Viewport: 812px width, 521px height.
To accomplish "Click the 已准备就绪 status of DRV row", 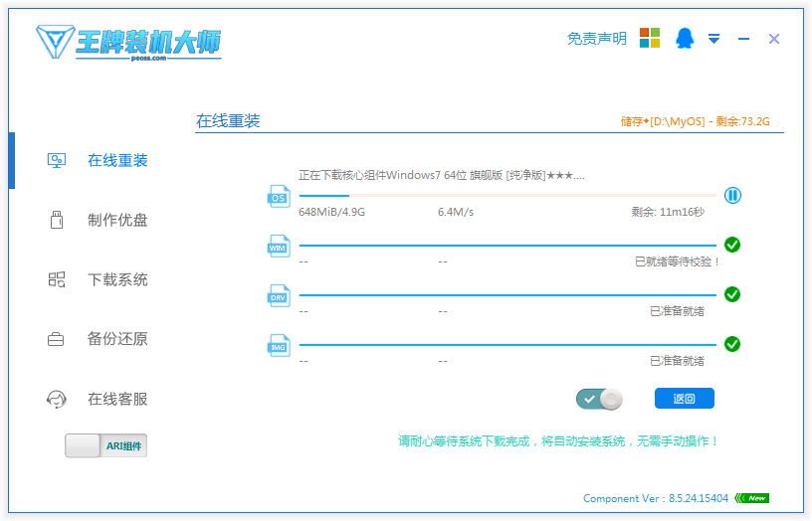I will [677, 311].
